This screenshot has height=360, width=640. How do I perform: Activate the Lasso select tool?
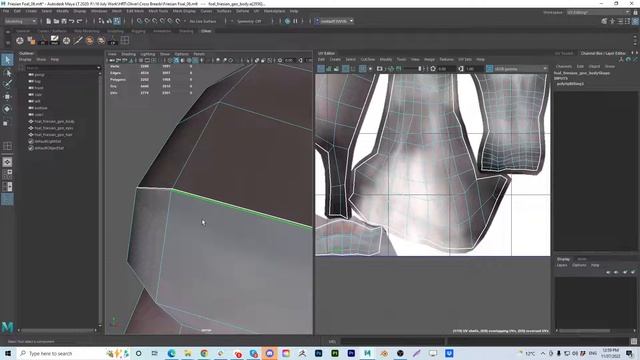(x=7, y=73)
